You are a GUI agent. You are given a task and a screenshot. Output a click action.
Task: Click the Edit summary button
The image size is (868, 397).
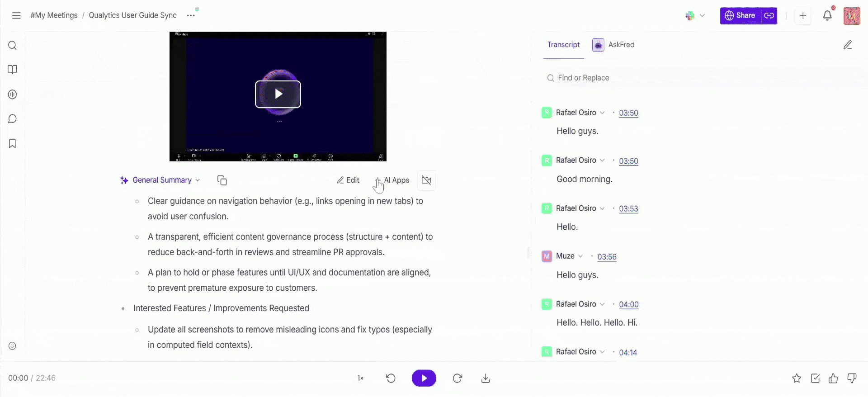(348, 180)
